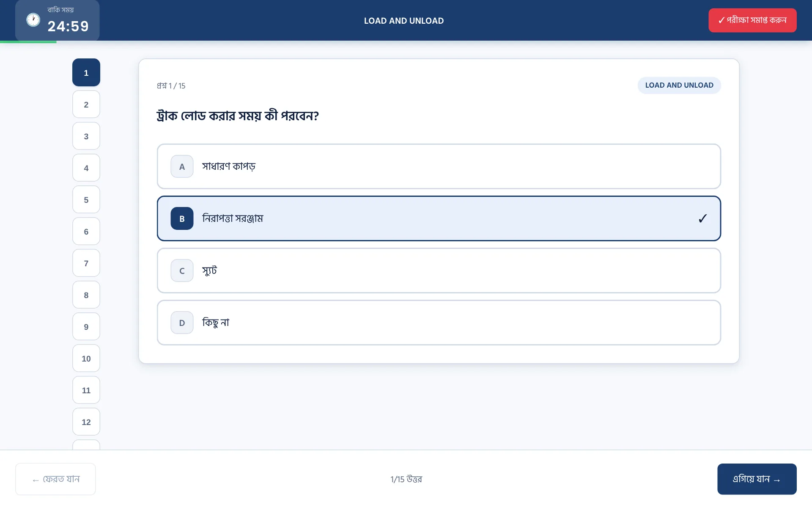
Task: Click the বাকি সময় label
Action: 60,10
